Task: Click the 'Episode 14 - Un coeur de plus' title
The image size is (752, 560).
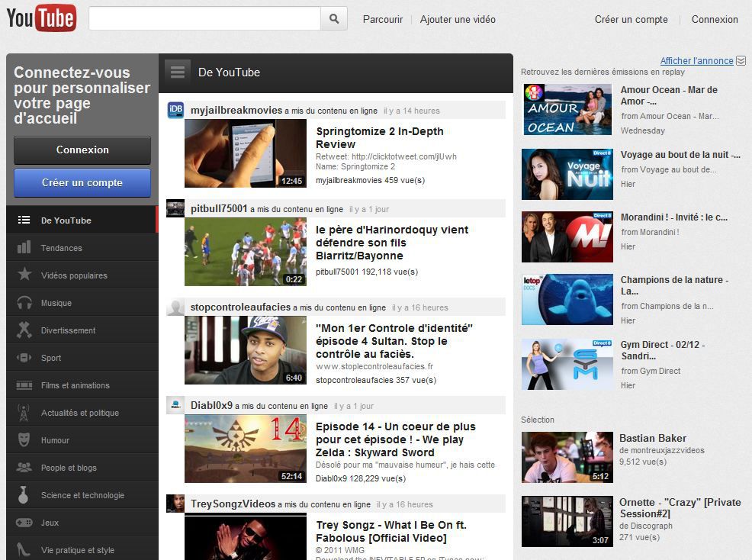Action: click(x=395, y=439)
